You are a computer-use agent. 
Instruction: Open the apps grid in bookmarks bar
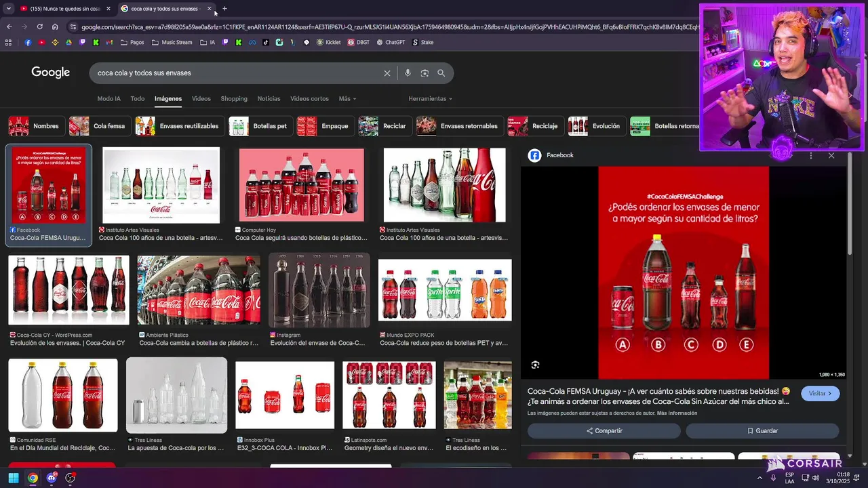coord(8,42)
